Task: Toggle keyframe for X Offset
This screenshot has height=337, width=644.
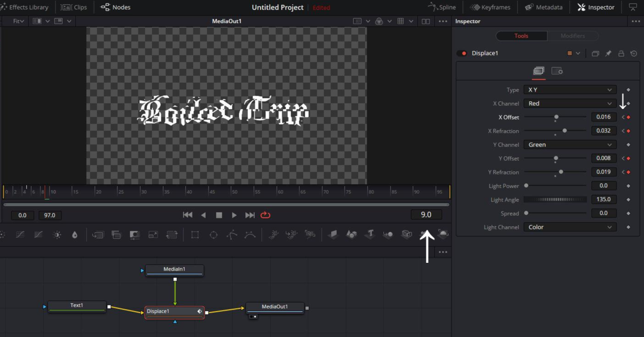Action: 628,117
